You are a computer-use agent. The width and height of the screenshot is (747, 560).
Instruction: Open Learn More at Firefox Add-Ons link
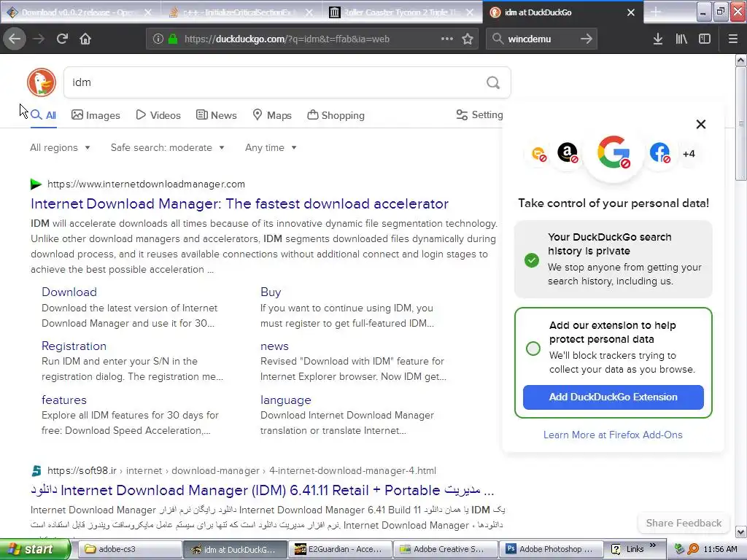[613, 435]
